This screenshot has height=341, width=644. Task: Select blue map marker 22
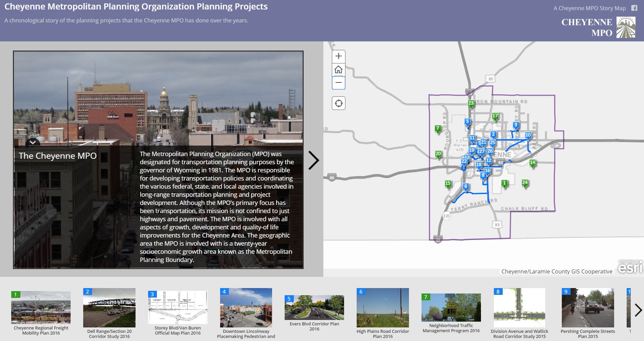tap(464, 162)
